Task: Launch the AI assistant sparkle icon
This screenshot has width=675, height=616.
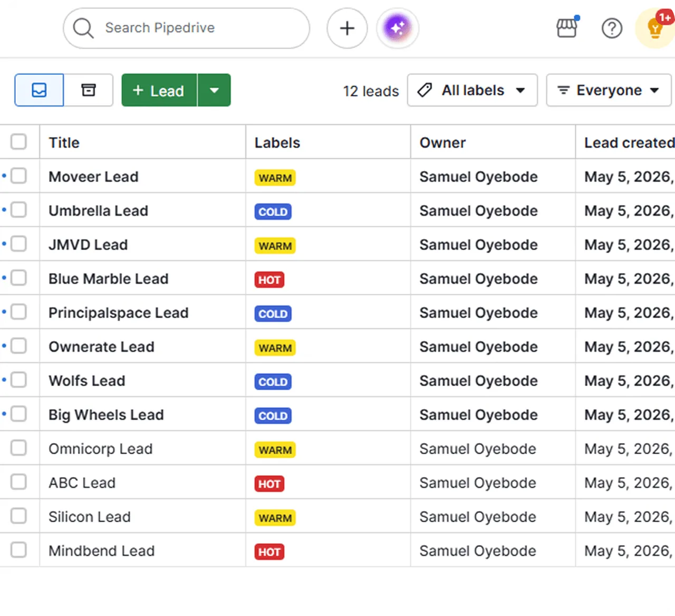Action: coord(398,28)
